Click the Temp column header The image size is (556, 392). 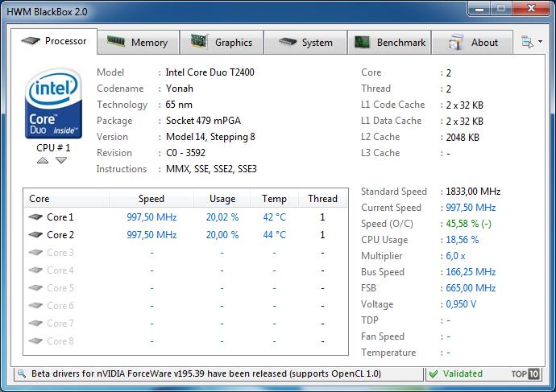[x=274, y=199]
